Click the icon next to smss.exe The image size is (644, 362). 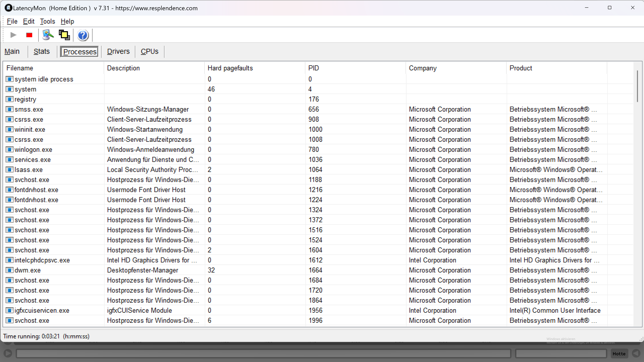[10, 109]
